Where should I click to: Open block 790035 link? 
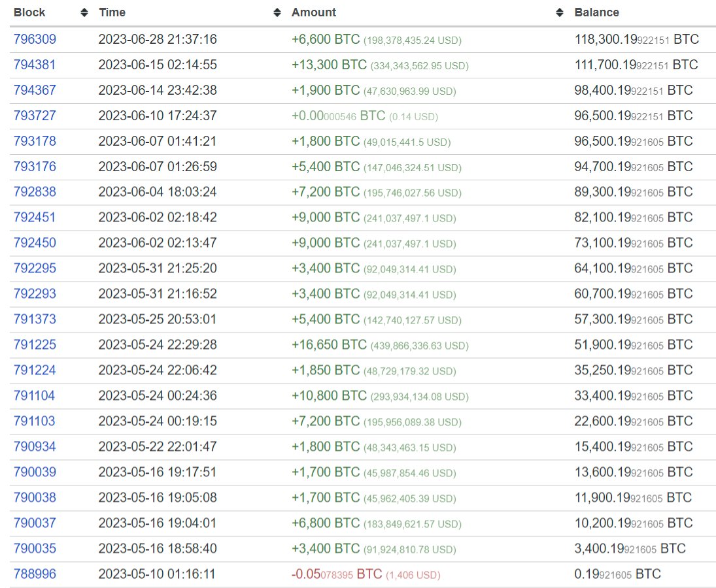click(x=35, y=549)
